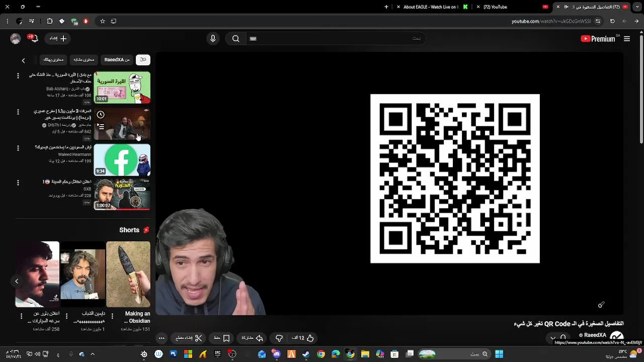
Task: Click the YouTube search magnifier button
Action: 235,38
